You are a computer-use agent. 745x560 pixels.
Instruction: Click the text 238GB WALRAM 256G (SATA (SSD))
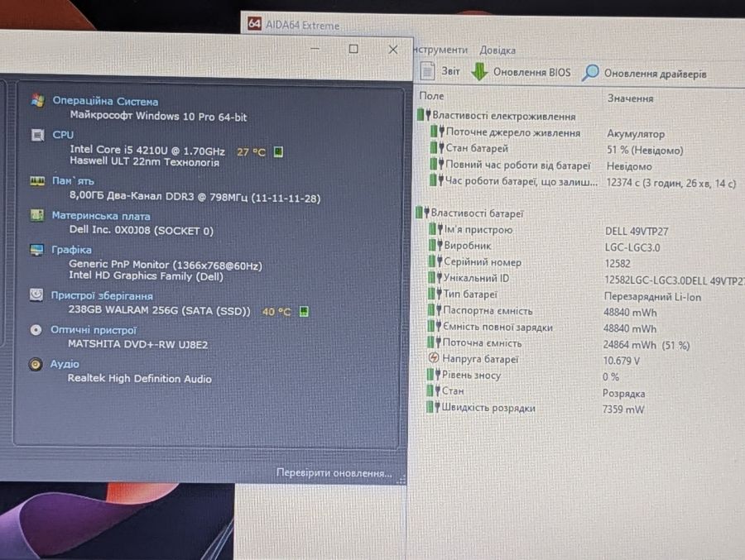point(159,310)
